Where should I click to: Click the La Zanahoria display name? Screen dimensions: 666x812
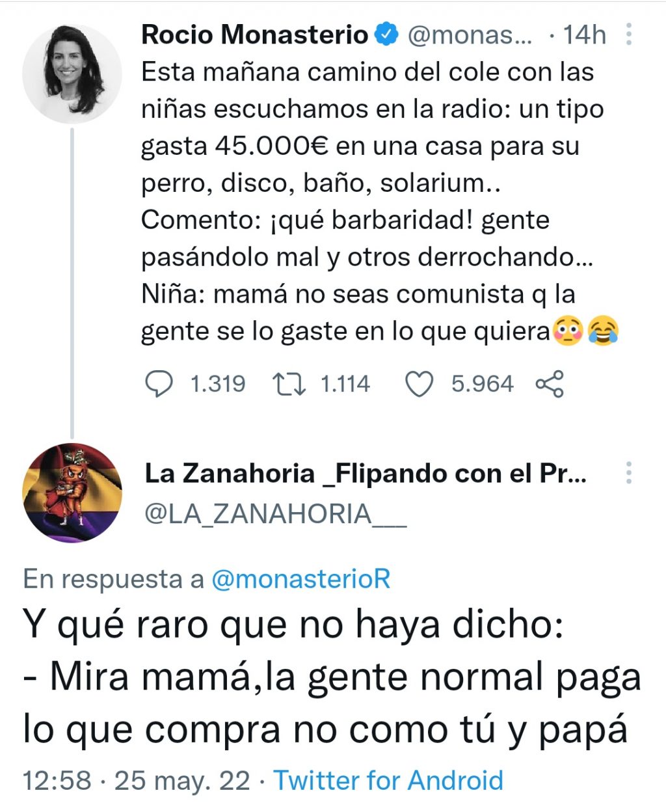[x=365, y=474]
